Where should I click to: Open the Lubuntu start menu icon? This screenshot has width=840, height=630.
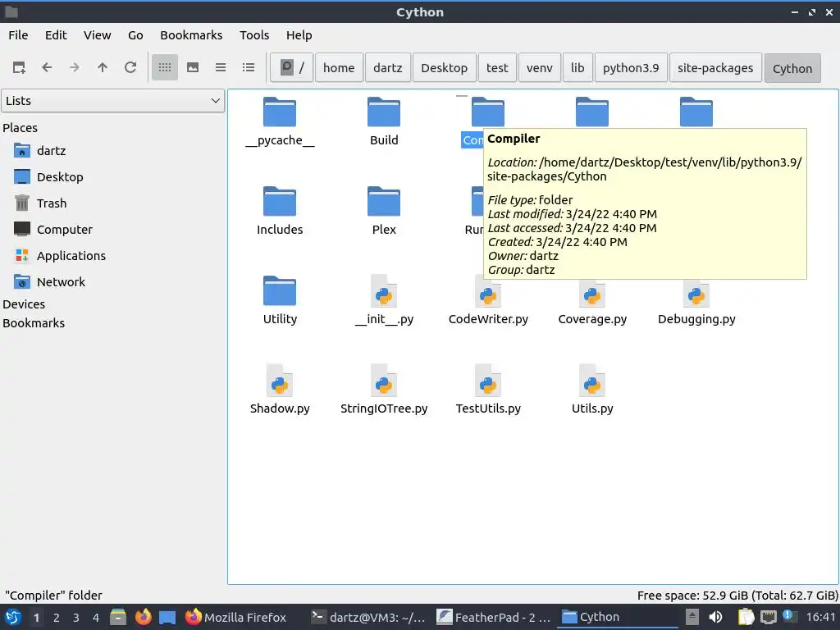pos(13,617)
